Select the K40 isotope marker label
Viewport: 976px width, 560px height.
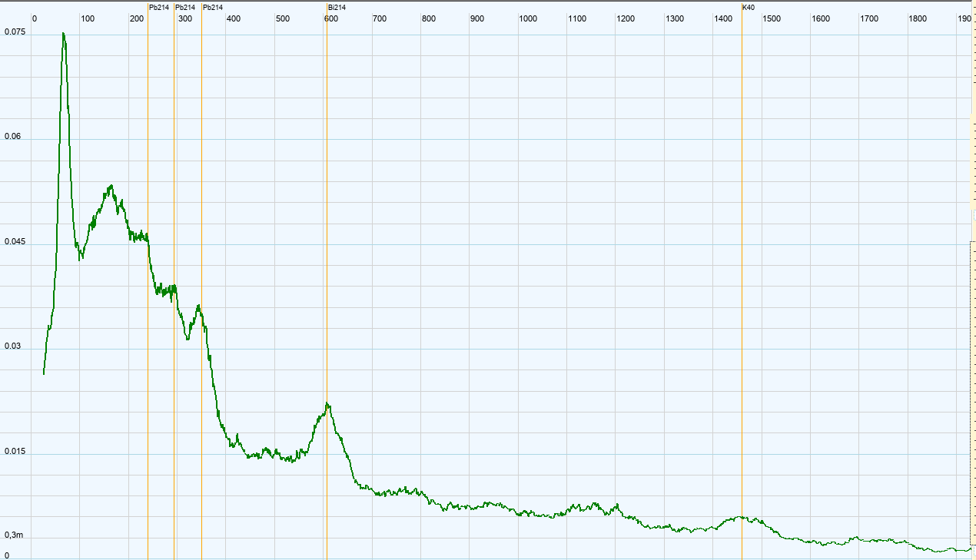tap(749, 7)
